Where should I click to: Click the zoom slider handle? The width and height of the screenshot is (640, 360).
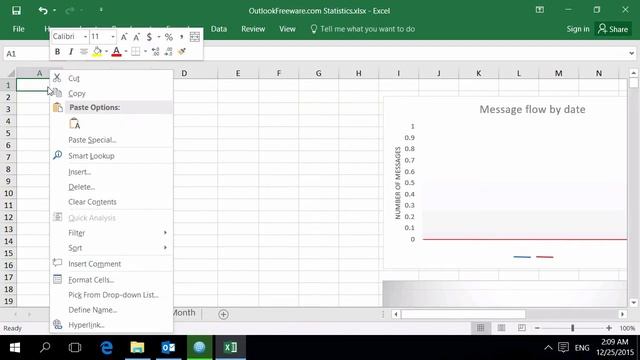pyautogui.click(x=573, y=328)
